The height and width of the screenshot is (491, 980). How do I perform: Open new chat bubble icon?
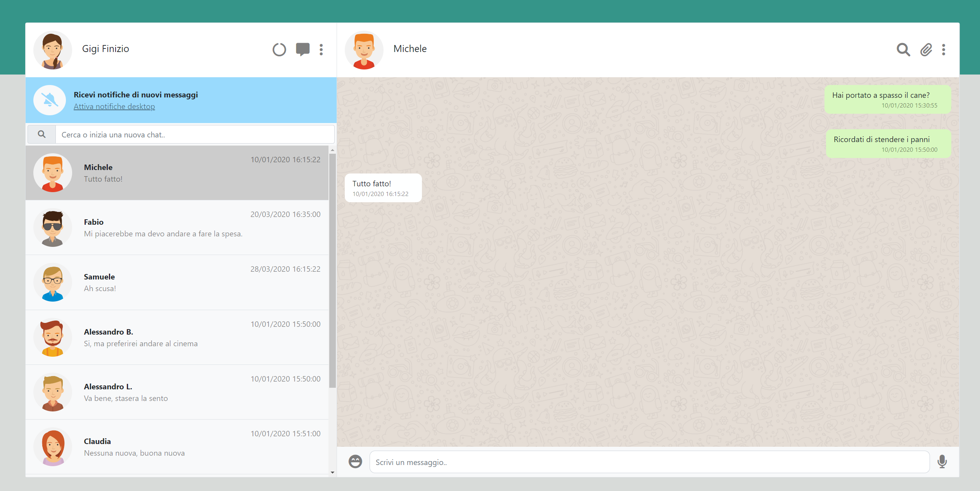[302, 49]
